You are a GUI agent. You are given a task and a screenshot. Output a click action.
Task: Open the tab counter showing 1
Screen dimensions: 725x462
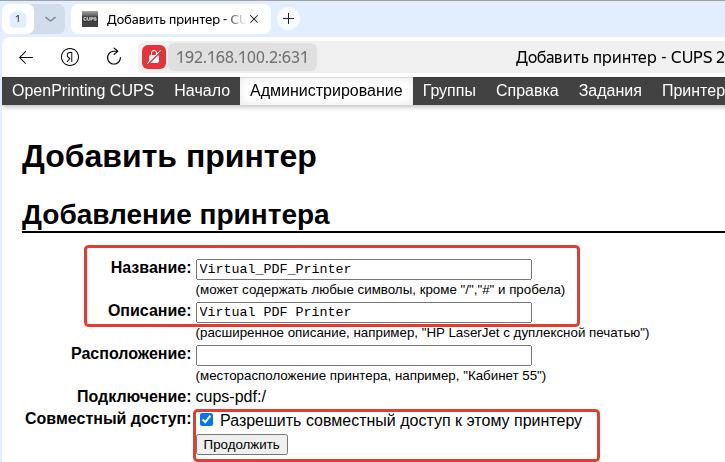(x=18, y=19)
